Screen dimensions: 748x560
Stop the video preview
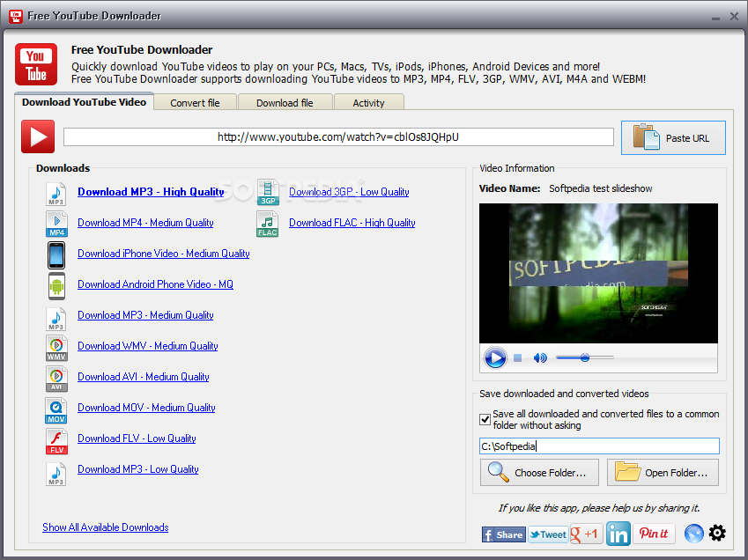(x=517, y=357)
